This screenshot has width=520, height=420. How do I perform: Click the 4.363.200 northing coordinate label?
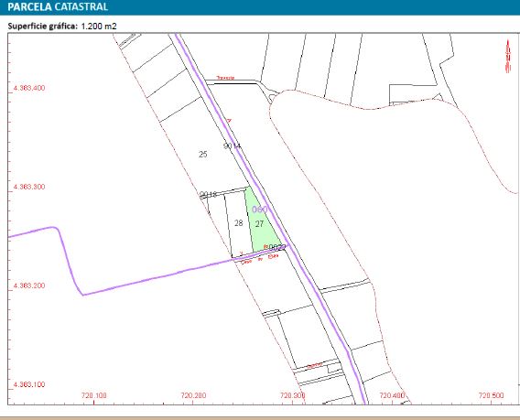pos(29,285)
